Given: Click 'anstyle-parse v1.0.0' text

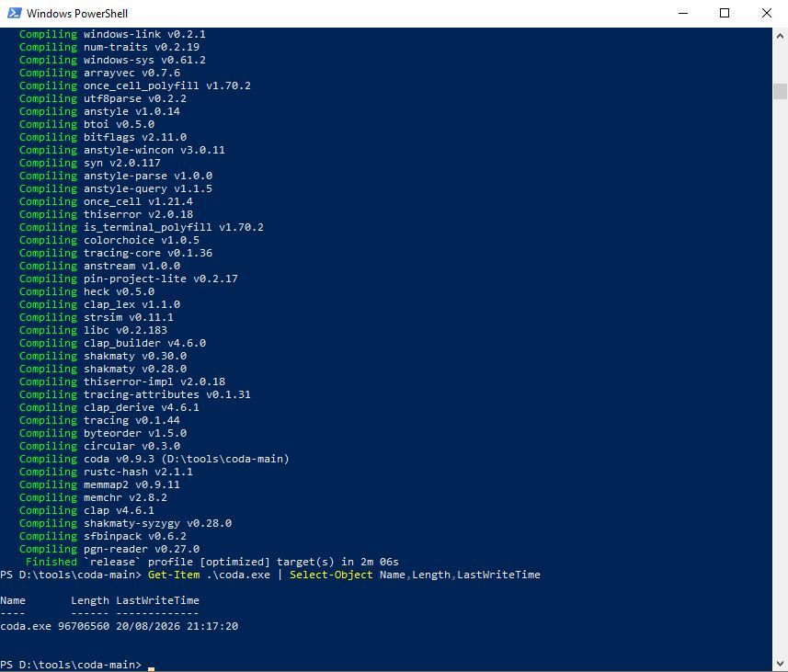Looking at the screenshot, I should [148, 176].
